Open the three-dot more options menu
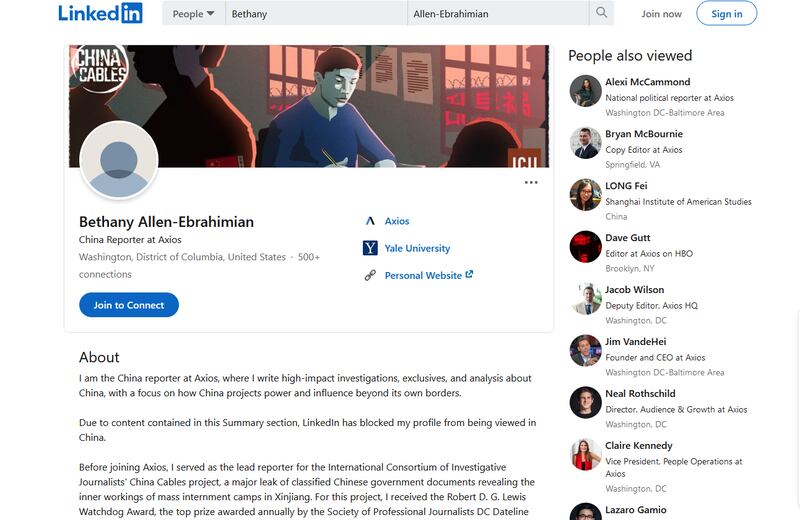 click(x=531, y=182)
